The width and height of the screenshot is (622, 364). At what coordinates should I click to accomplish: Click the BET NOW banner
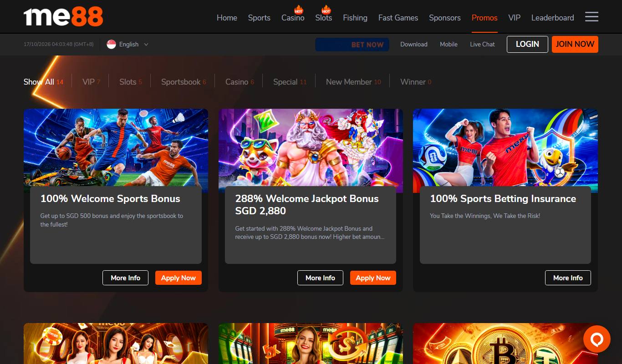click(x=352, y=44)
